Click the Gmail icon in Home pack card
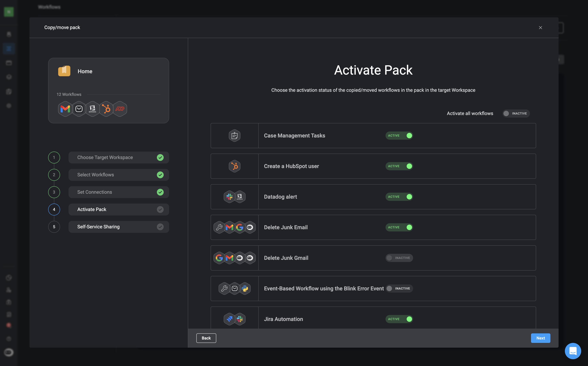This screenshot has width=588, height=366. click(x=65, y=109)
